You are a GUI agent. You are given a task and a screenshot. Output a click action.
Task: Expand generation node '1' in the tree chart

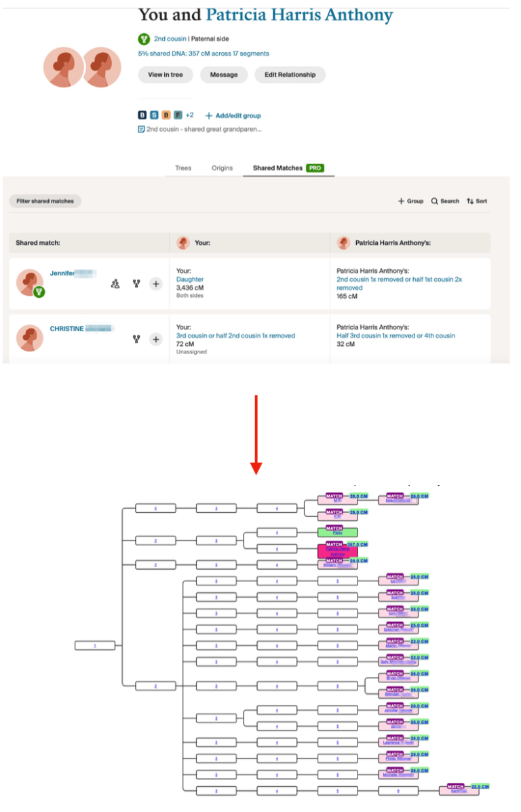pos(96,645)
